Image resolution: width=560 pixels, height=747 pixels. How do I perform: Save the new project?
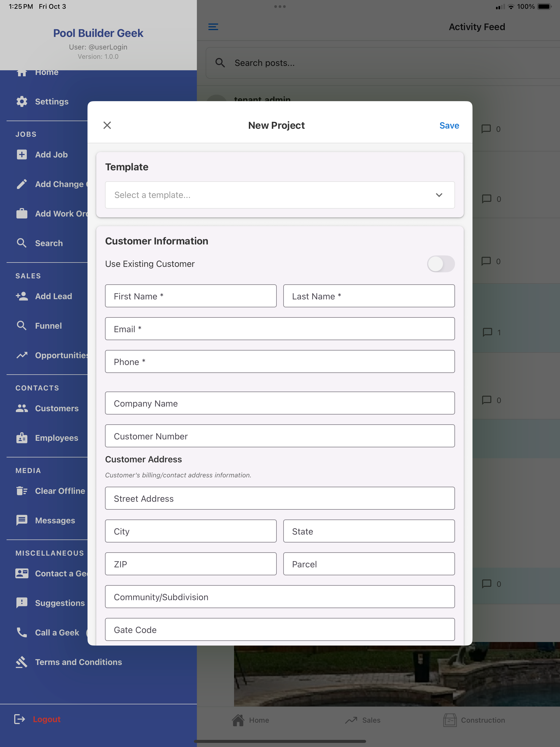(449, 125)
